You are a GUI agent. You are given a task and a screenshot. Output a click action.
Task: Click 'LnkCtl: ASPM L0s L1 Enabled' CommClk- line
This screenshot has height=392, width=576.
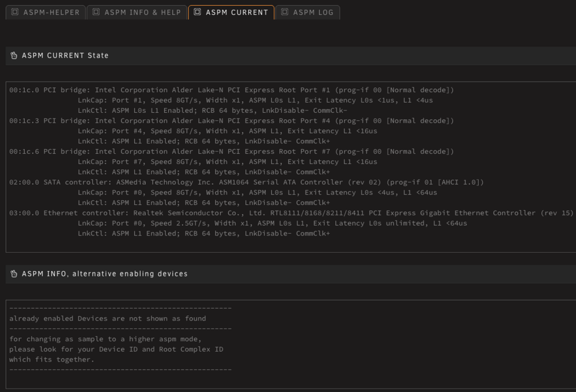(x=213, y=111)
